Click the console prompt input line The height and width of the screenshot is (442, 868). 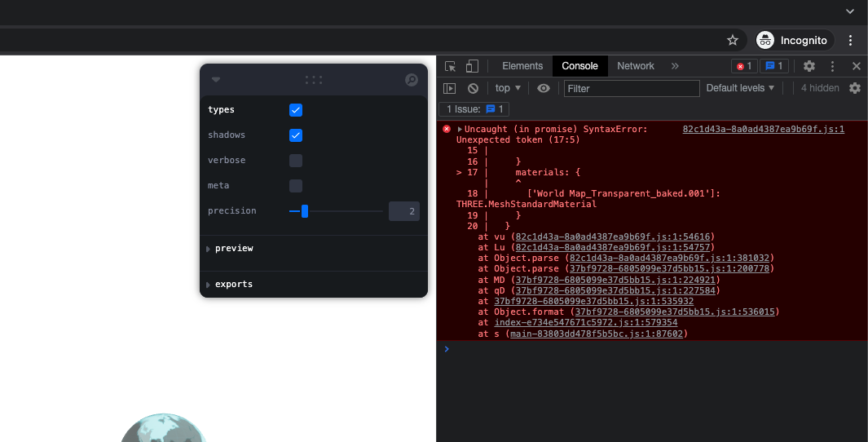pyautogui.click(x=652, y=349)
